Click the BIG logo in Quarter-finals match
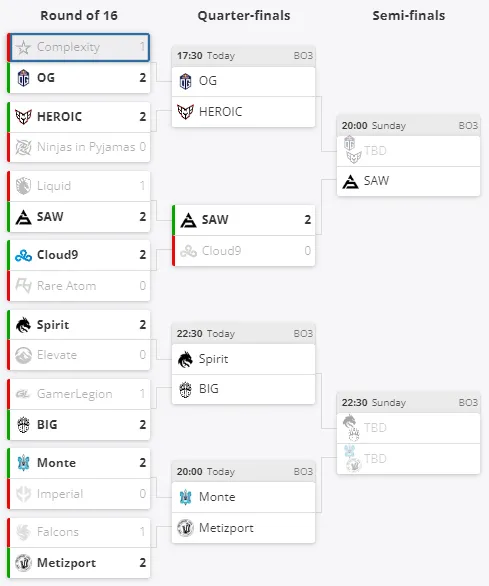This screenshot has width=489, height=586. click(x=185, y=389)
